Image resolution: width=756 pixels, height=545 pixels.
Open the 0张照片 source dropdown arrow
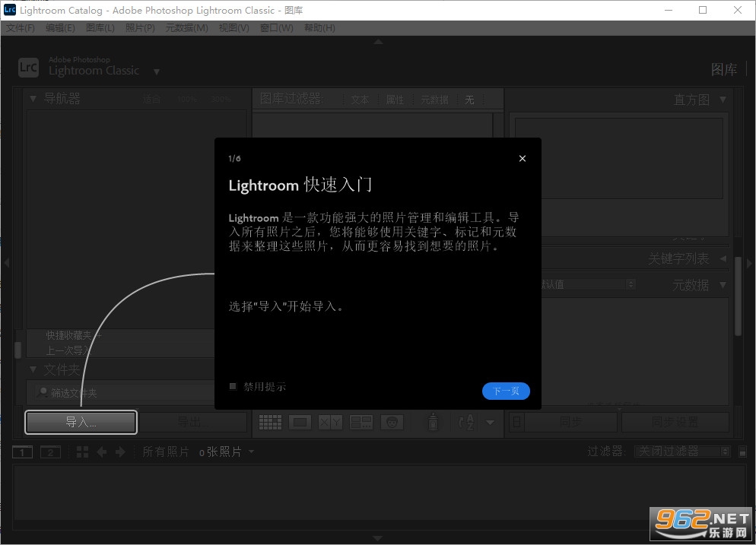251,452
